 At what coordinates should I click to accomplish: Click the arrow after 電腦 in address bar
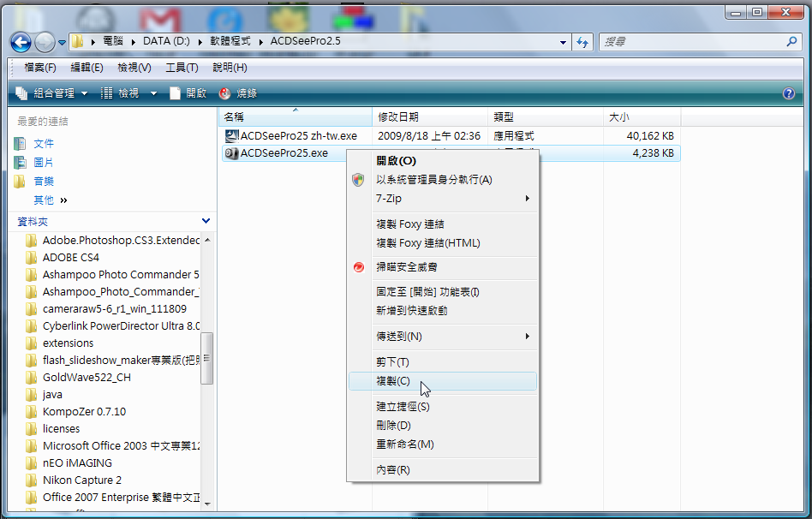tap(133, 42)
